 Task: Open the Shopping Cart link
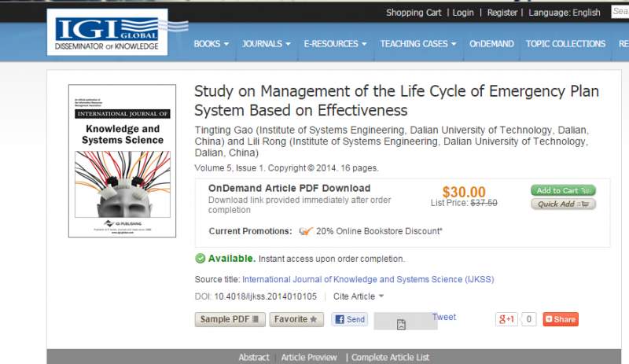click(414, 13)
